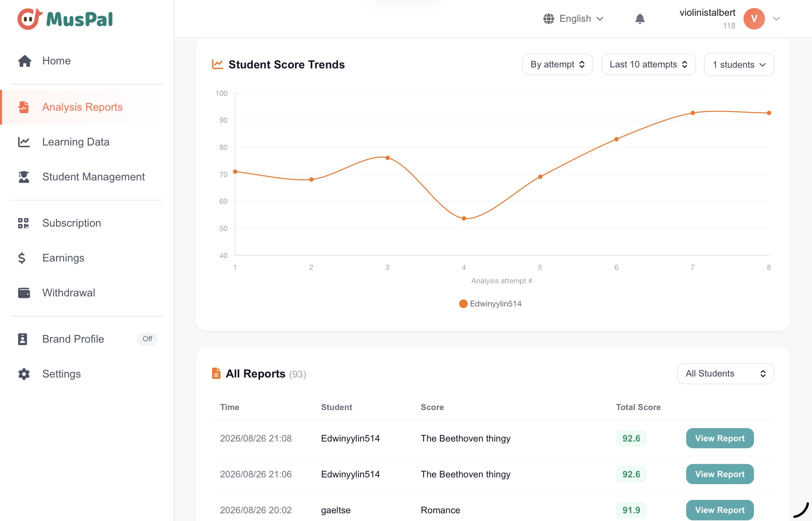Open Earnings menu item
812x521 pixels.
pos(87,258)
